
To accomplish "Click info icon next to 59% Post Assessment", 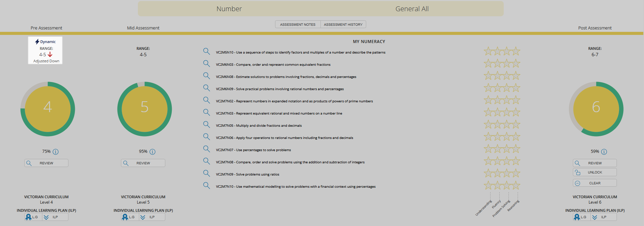I will click(604, 152).
